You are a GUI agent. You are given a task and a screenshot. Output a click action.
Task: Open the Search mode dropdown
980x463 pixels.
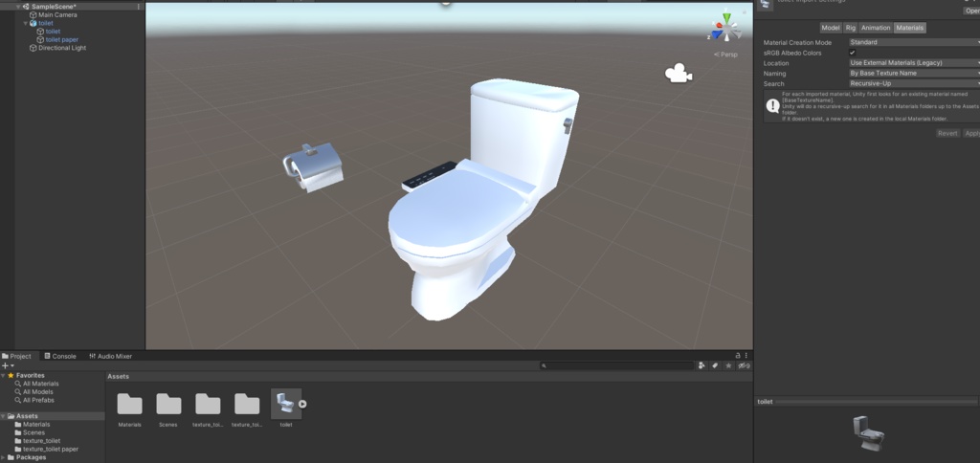tap(914, 84)
